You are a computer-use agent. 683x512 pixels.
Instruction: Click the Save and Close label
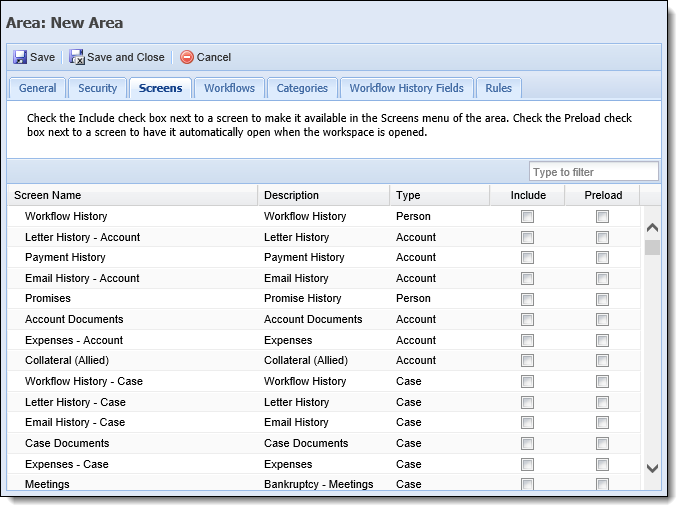pyautogui.click(x=126, y=57)
